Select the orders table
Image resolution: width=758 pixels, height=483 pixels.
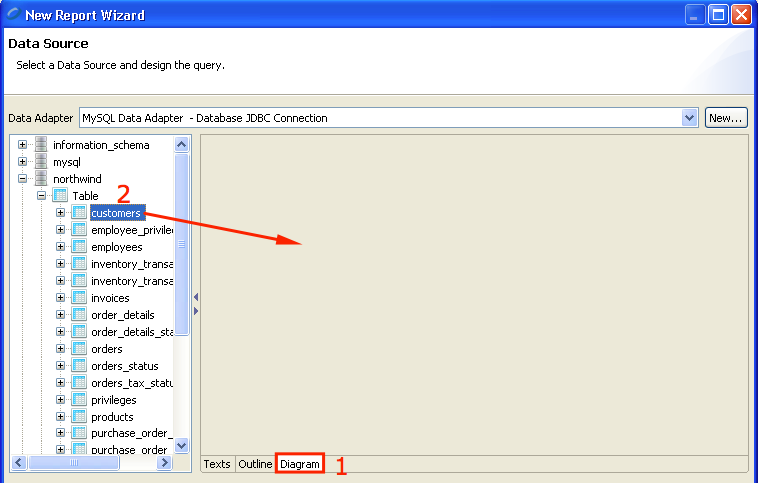tap(107, 349)
